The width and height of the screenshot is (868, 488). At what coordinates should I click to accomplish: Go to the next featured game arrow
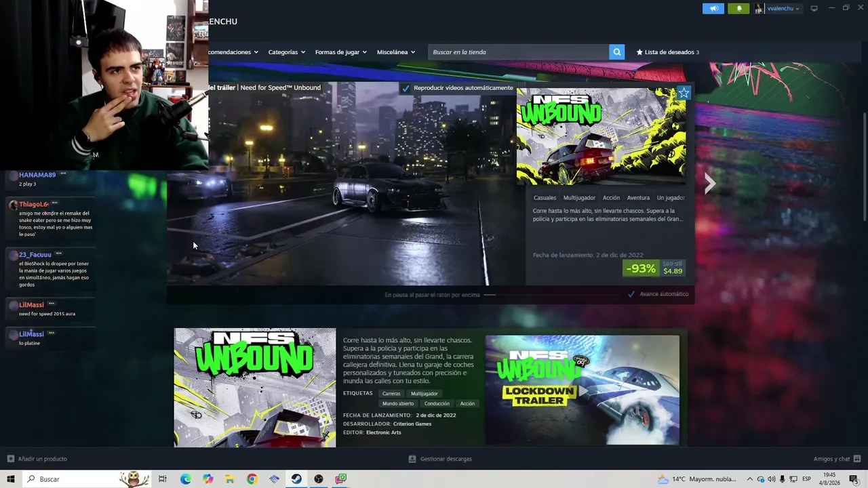click(x=709, y=183)
